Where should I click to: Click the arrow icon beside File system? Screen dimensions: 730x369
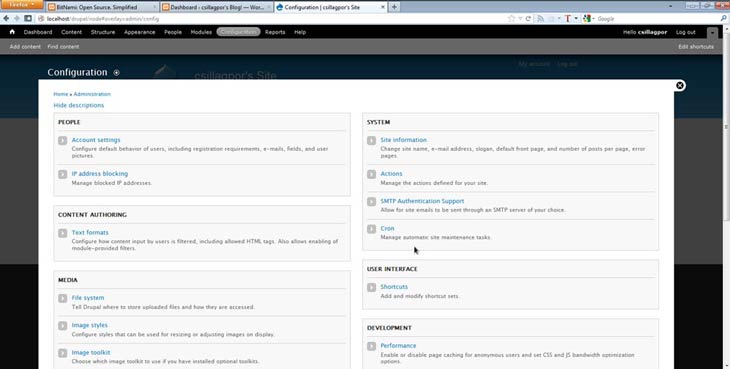pyautogui.click(x=63, y=298)
